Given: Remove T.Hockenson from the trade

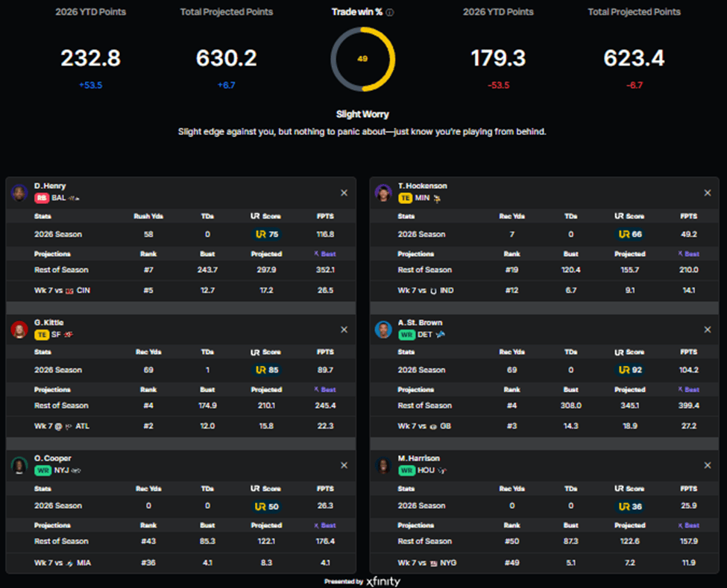Looking at the screenshot, I should 708,193.
